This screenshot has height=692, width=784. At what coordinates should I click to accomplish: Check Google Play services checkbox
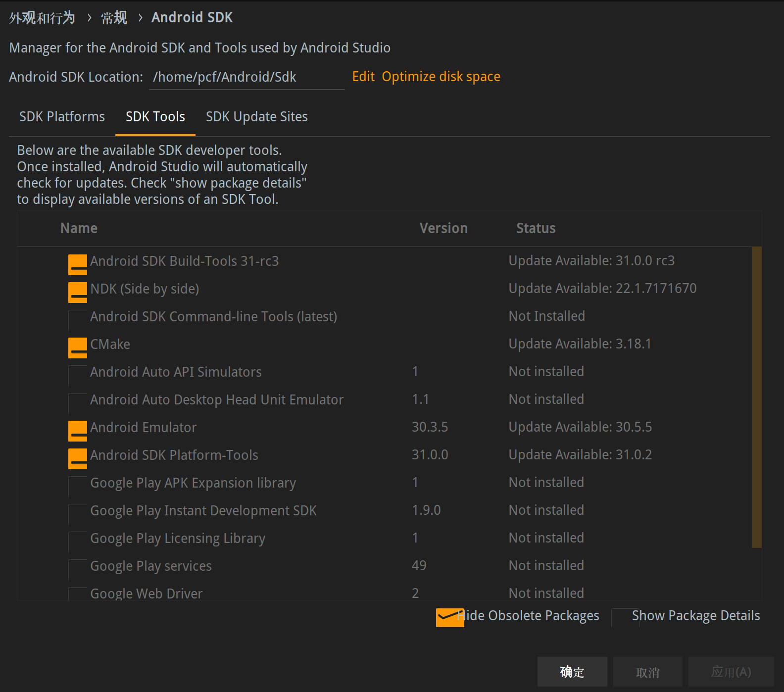78,570
